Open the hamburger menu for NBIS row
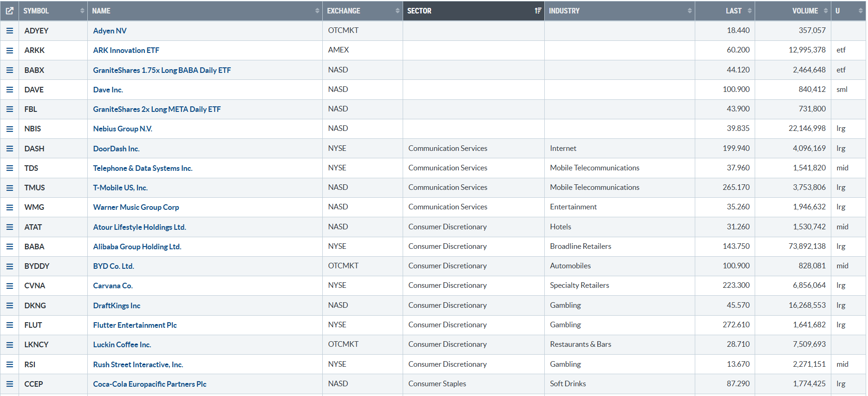 9,129
